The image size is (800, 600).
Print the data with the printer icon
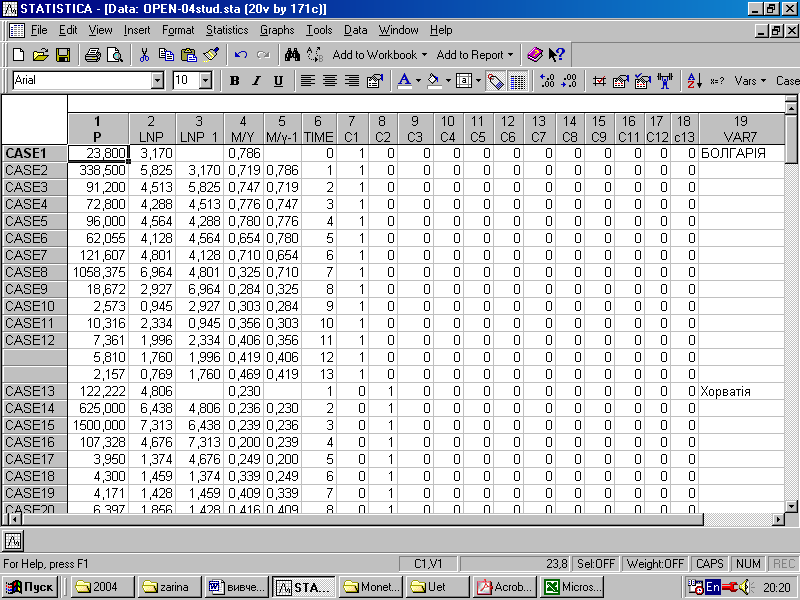pos(92,55)
